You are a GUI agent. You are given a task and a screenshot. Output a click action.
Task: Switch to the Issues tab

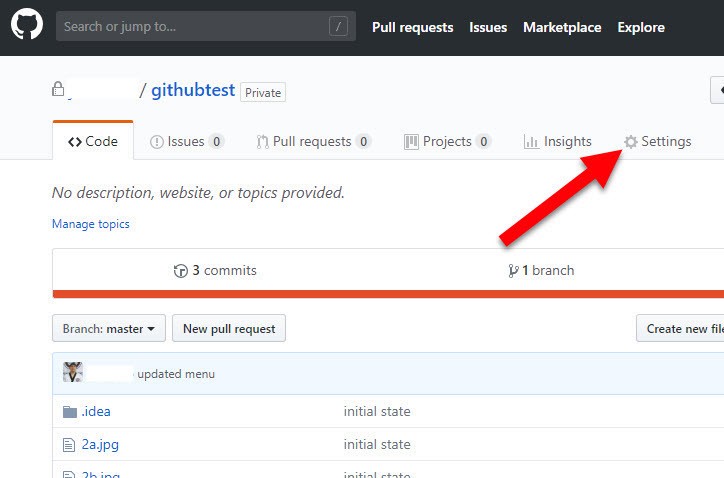point(186,142)
